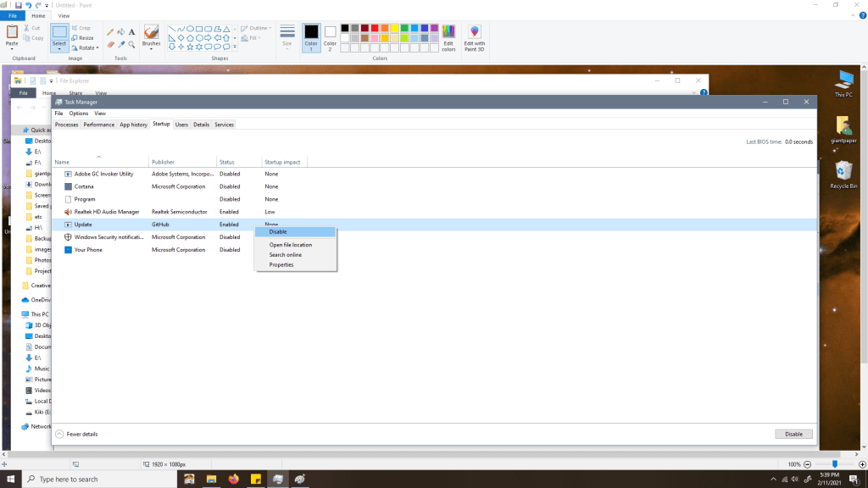Image resolution: width=868 pixels, height=488 pixels.
Task: Select the Fill with color bucket tool
Action: coord(120,32)
